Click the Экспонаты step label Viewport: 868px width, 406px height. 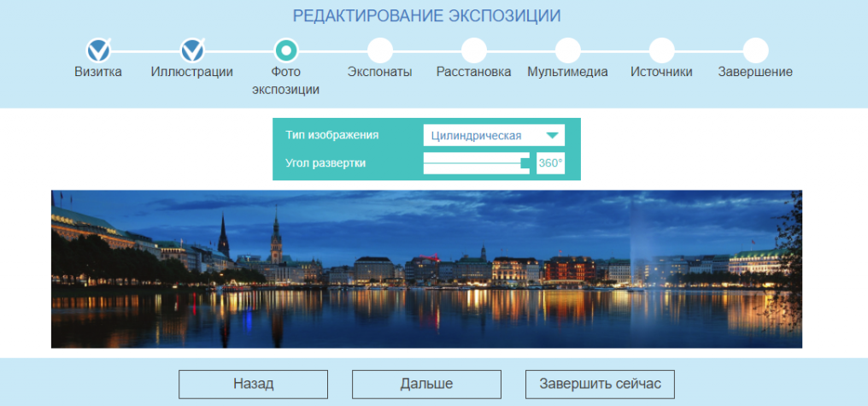(x=379, y=72)
